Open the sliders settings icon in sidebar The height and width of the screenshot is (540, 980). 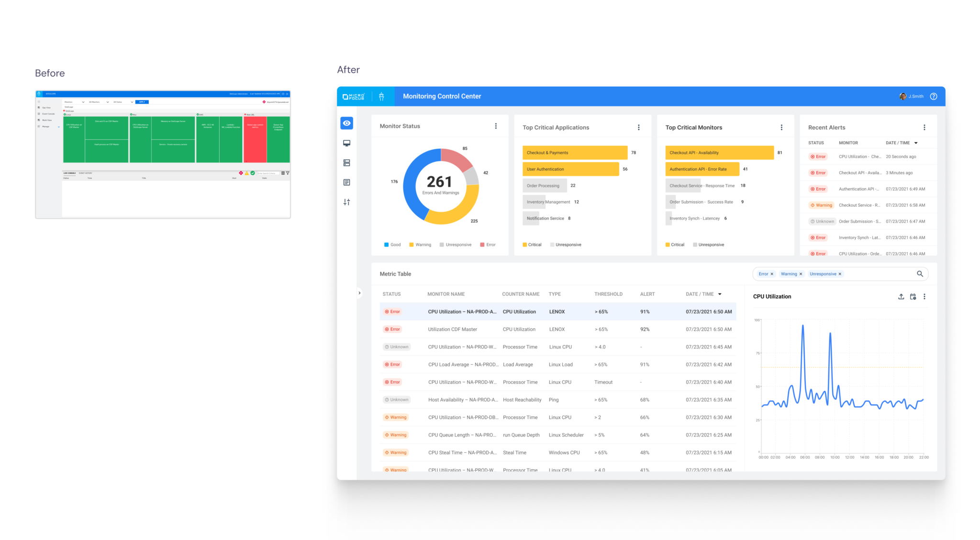(x=346, y=202)
